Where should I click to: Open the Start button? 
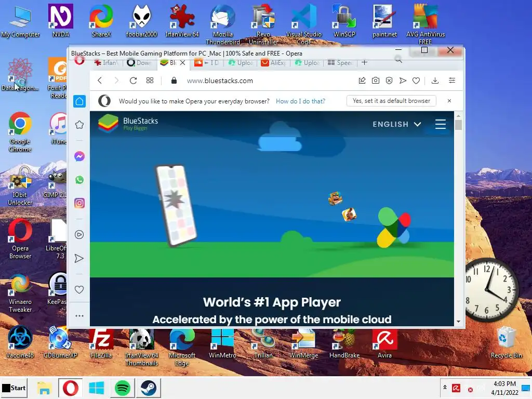coord(14,388)
